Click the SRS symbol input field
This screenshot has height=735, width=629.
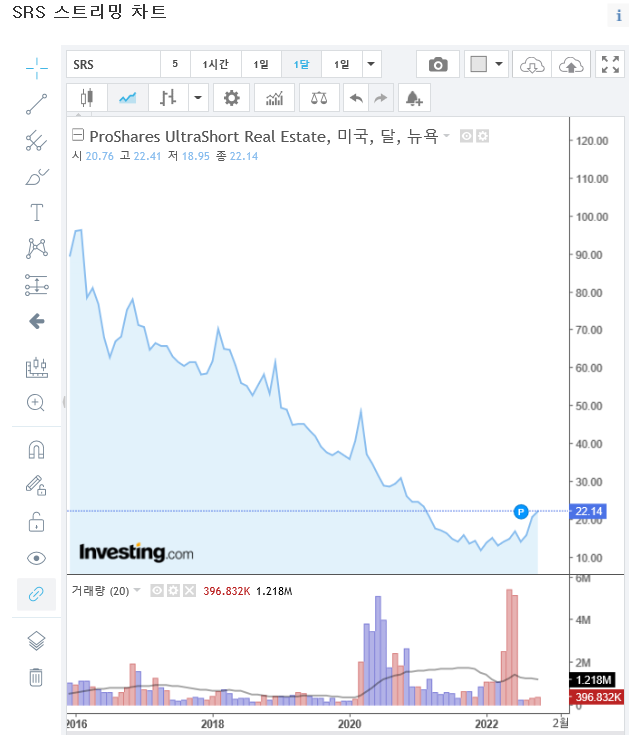point(113,64)
